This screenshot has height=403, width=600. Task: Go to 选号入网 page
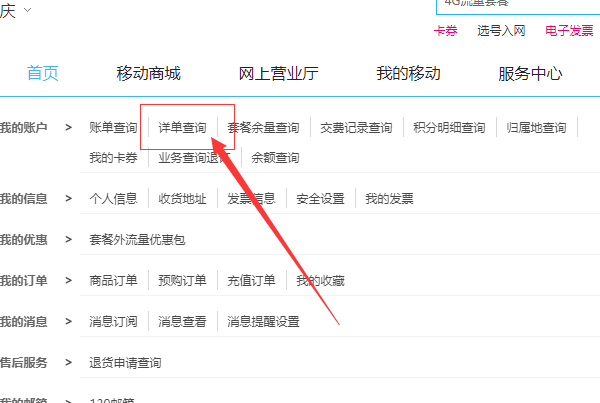coord(501,31)
